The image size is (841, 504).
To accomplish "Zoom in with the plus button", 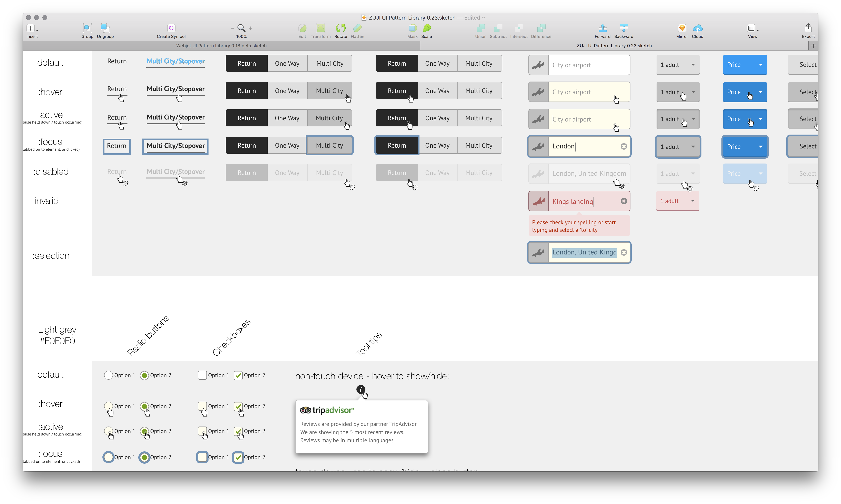I will point(250,28).
